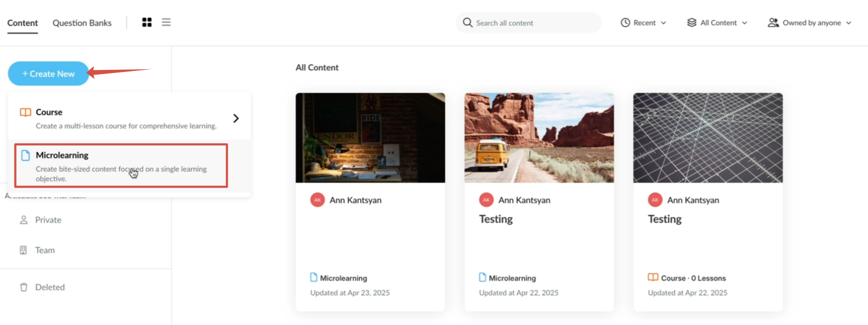Click the Create New button
The image size is (868, 325).
(48, 74)
